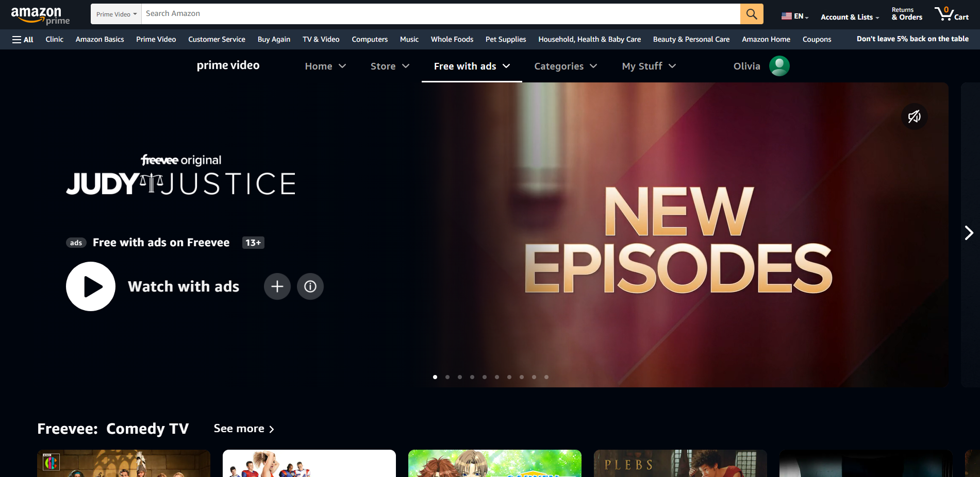Jump to the second carousel slide dot
Screen dimensions: 980x477
[447, 377]
